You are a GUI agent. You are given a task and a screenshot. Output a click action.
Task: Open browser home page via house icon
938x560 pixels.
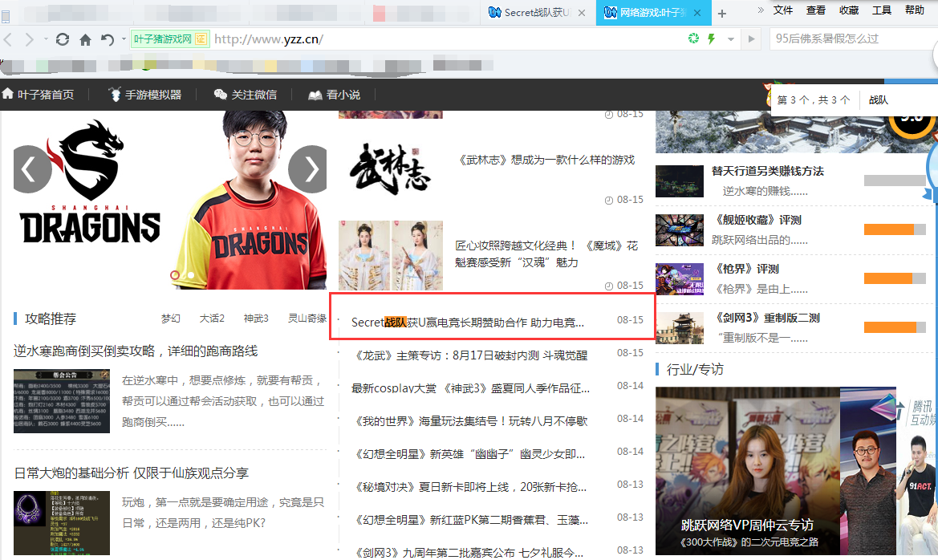(x=86, y=39)
